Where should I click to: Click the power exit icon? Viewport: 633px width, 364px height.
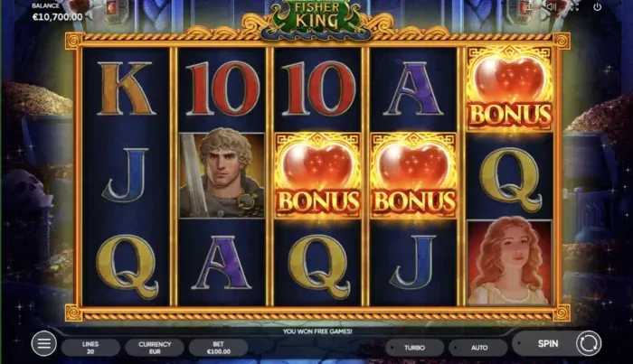point(597,7)
